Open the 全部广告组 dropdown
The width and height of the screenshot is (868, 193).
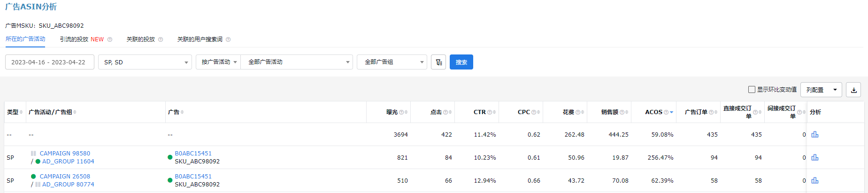coord(392,62)
